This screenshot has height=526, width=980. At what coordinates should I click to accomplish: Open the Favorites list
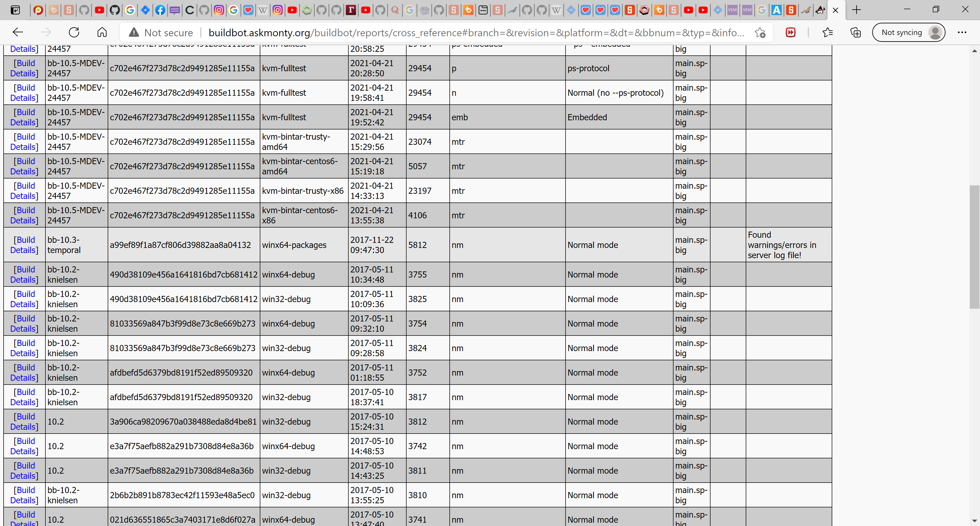827,33
